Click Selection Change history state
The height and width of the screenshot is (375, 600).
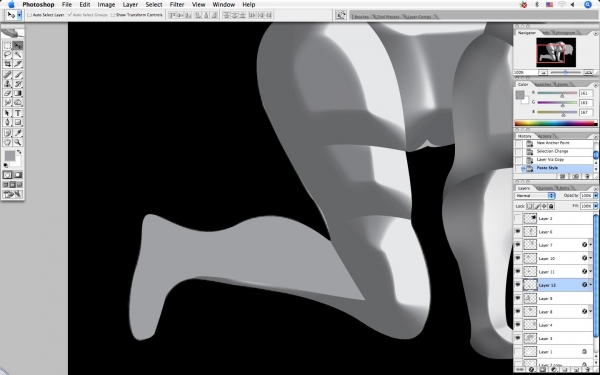pyautogui.click(x=558, y=151)
